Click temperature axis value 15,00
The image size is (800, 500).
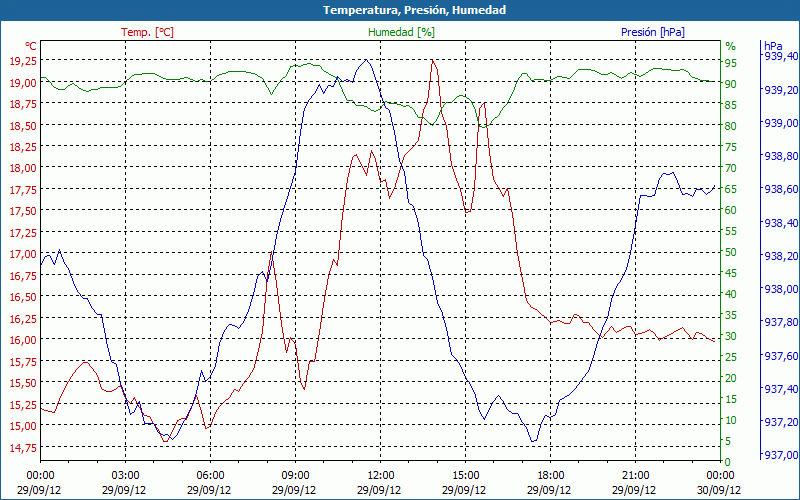[x=23, y=426]
